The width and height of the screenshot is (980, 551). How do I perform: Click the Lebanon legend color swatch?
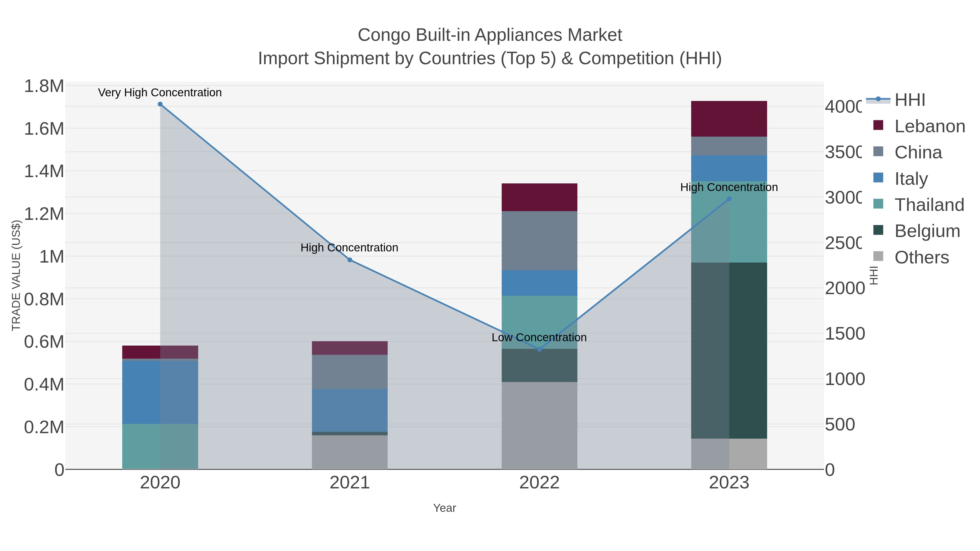coord(878,125)
